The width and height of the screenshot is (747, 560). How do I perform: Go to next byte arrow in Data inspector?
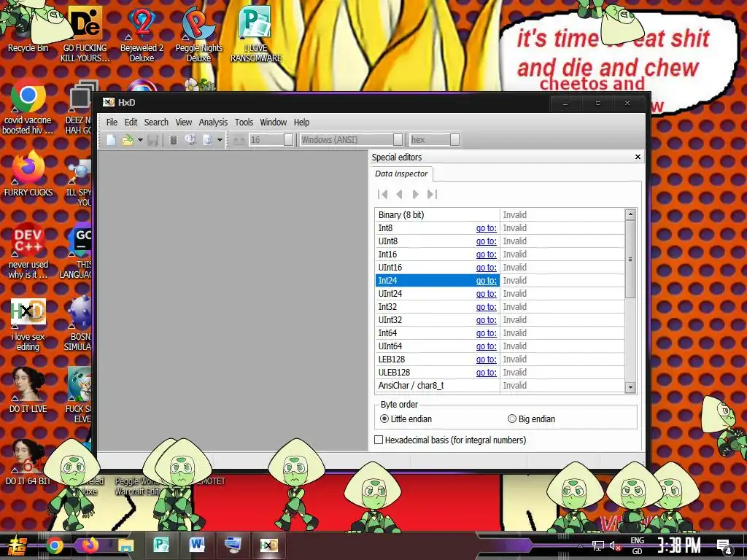click(415, 194)
